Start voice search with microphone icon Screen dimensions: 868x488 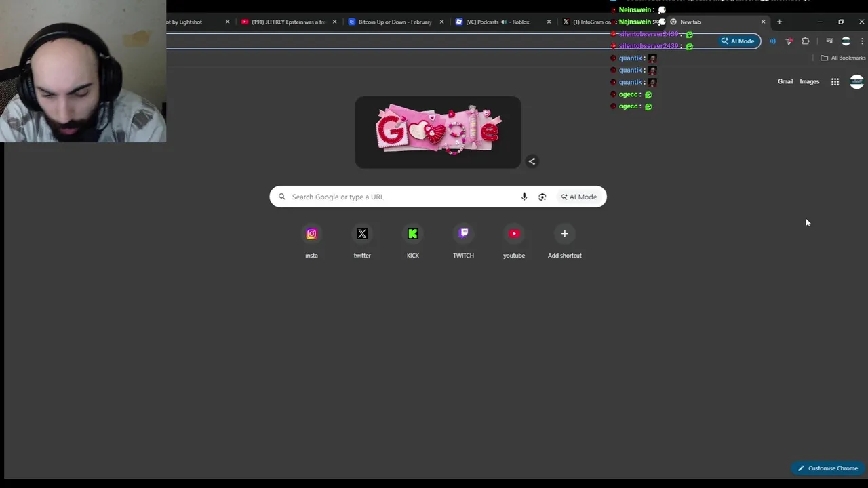pyautogui.click(x=524, y=197)
